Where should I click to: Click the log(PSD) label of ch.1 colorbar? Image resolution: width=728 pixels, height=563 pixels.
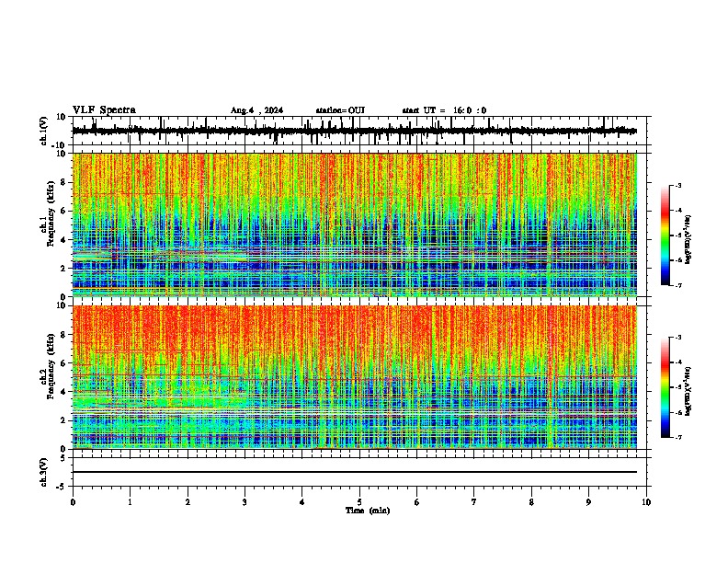(688, 240)
